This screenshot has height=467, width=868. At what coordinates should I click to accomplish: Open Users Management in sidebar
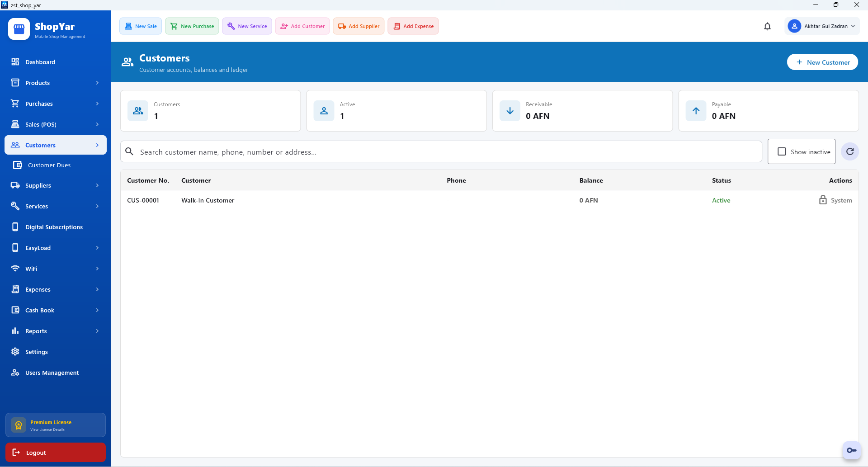(x=56, y=373)
